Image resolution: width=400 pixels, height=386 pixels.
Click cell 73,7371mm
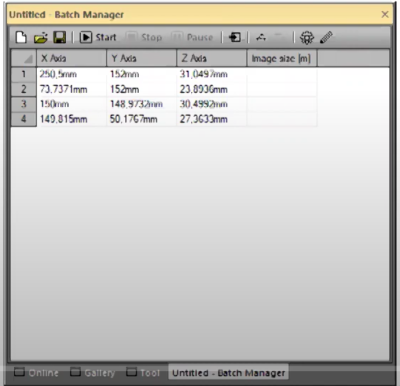pyautogui.click(x=71, y=89)
